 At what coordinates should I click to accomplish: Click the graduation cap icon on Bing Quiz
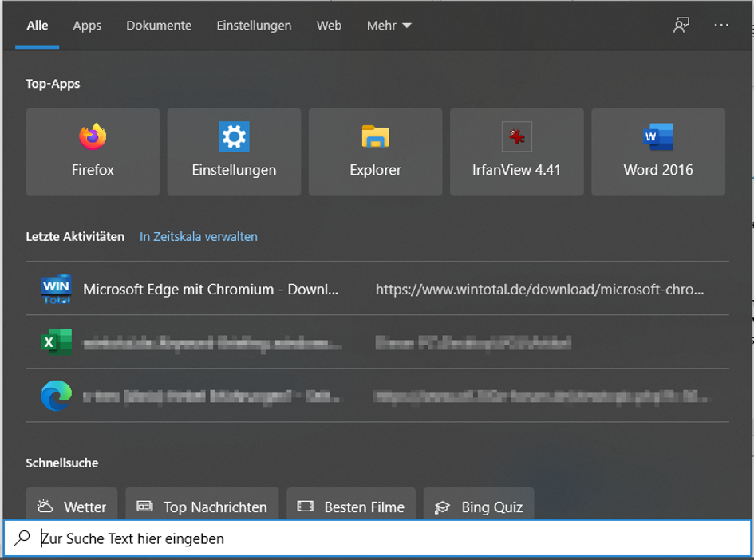point(442,507)
